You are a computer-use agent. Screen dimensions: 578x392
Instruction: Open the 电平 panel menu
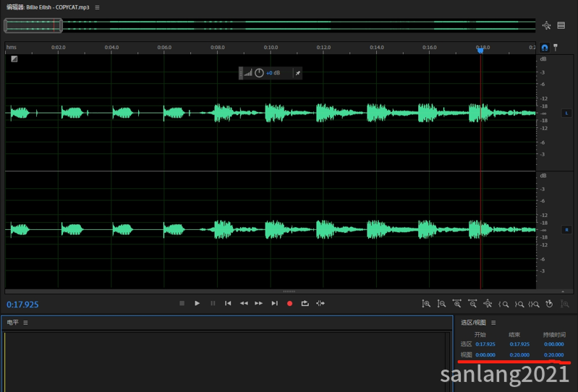(x=25, y=323)
